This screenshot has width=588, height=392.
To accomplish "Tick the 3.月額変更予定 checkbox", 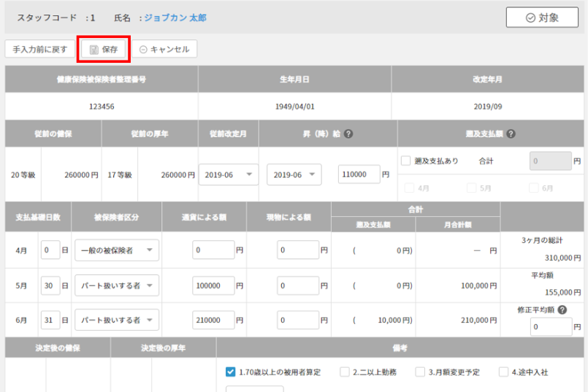I will point(420,372).
